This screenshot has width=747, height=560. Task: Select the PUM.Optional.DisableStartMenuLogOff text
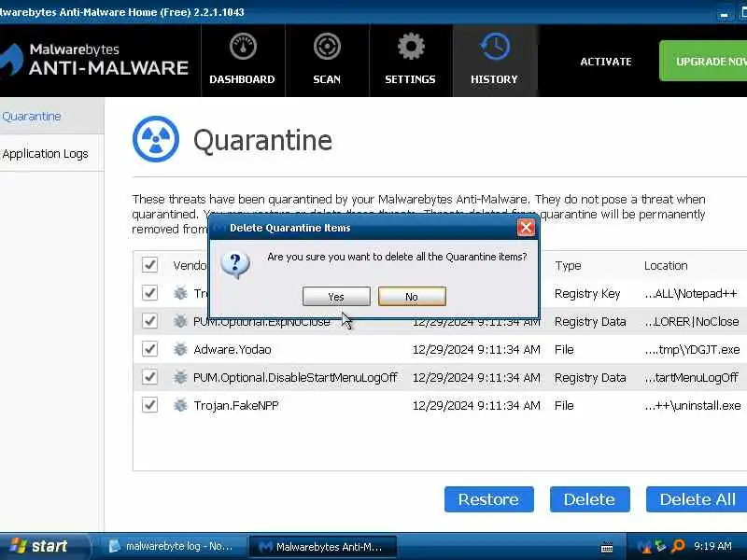tap(295, 378)
